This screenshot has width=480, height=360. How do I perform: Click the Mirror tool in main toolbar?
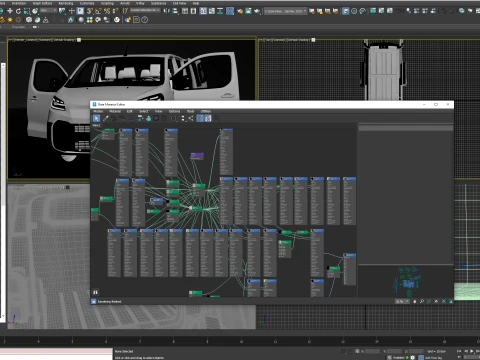[166, 11]
